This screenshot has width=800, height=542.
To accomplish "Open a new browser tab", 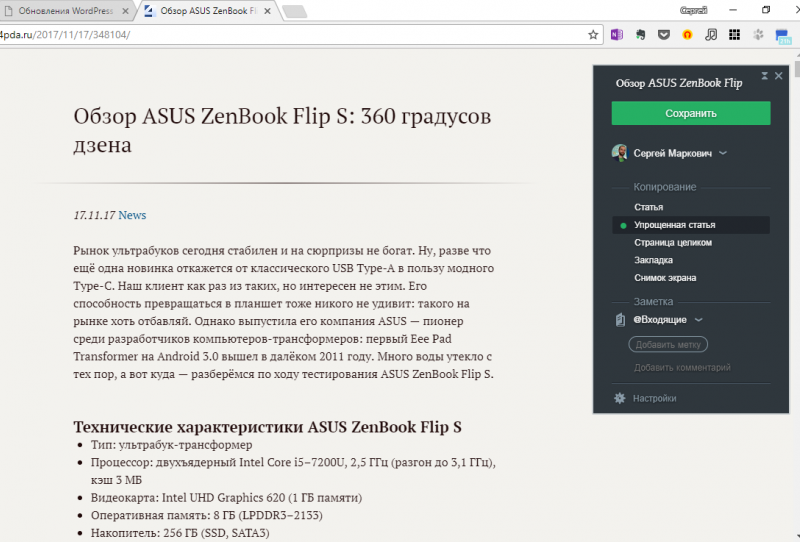I will [294, 12].
